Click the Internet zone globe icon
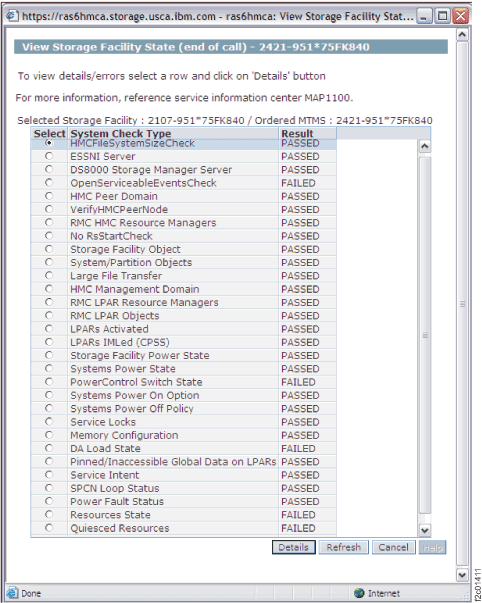The height and width of the screenshot is (603, 482). tap(359, 593)
